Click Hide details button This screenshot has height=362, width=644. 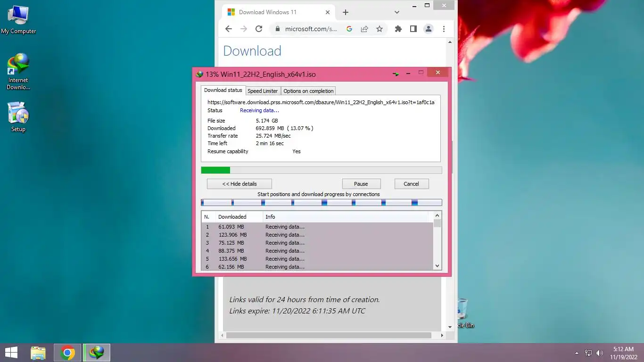[x=239, y=184]
